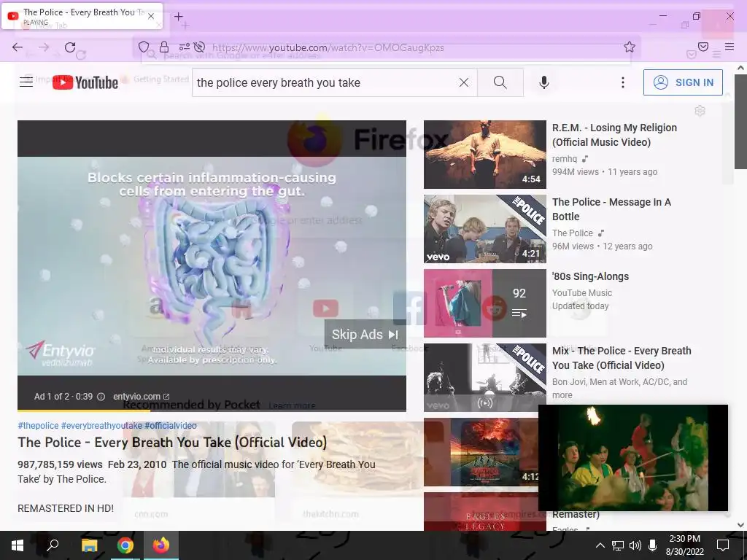Open YouTube settings three-dot menu
The image size is (747, 560).
[x=623, y=82]
